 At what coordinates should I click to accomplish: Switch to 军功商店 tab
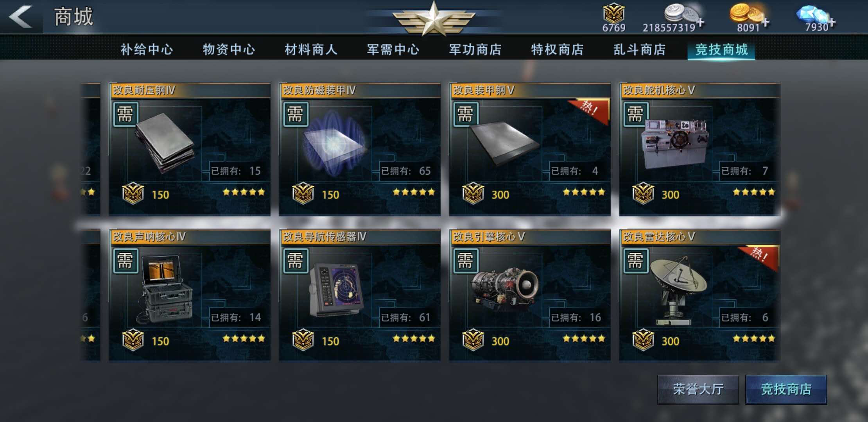click(475, 50)
